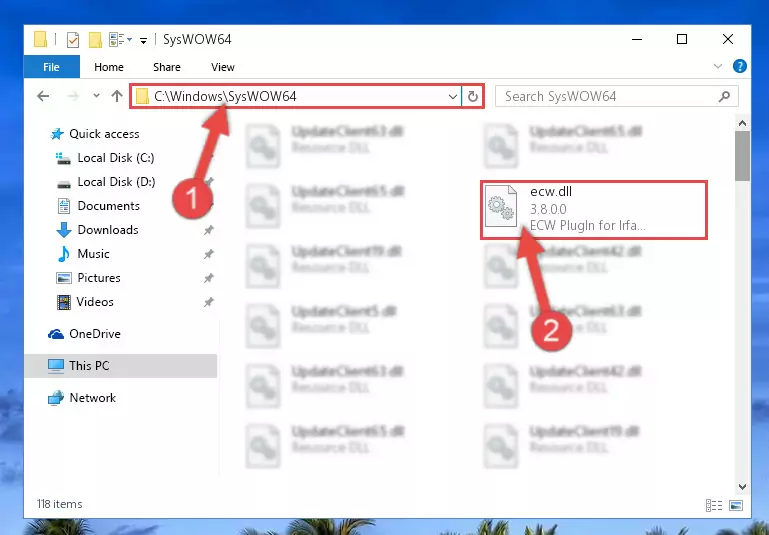Open the address bar history dropdown

[453, 97]
